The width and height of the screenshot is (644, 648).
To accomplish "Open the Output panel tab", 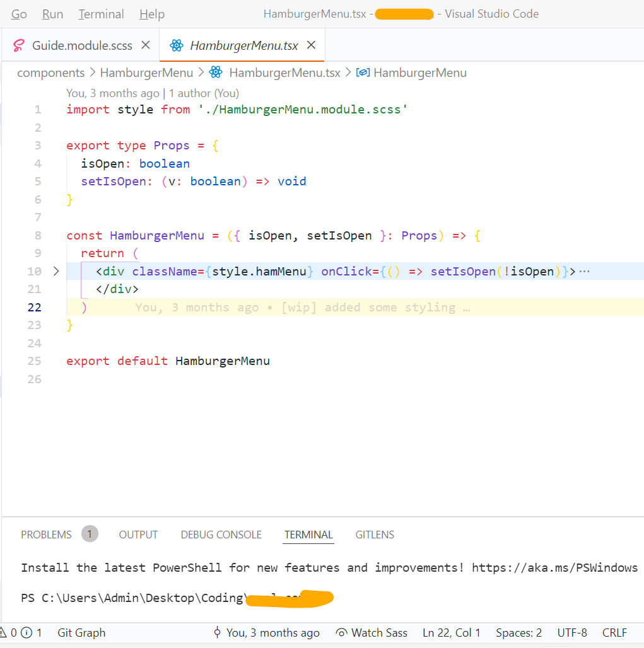I will click(x=138, y=535).
